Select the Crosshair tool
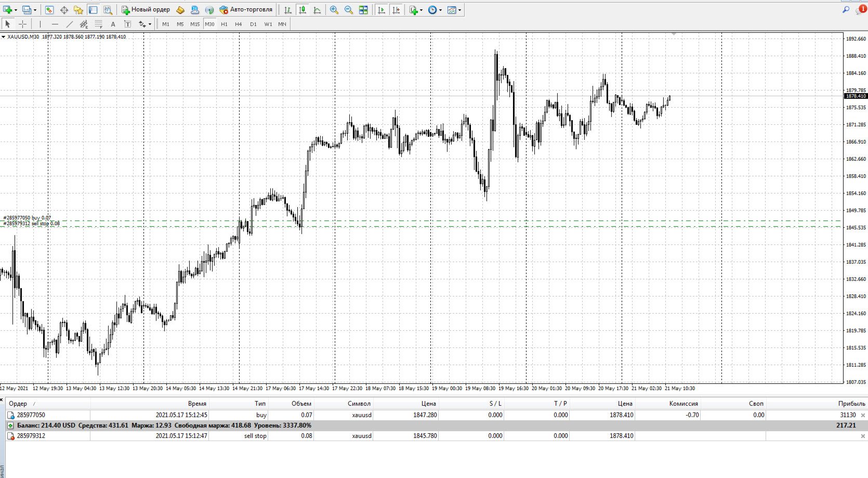This screenshot has height=478, width=868. click(x=22, y=24)
